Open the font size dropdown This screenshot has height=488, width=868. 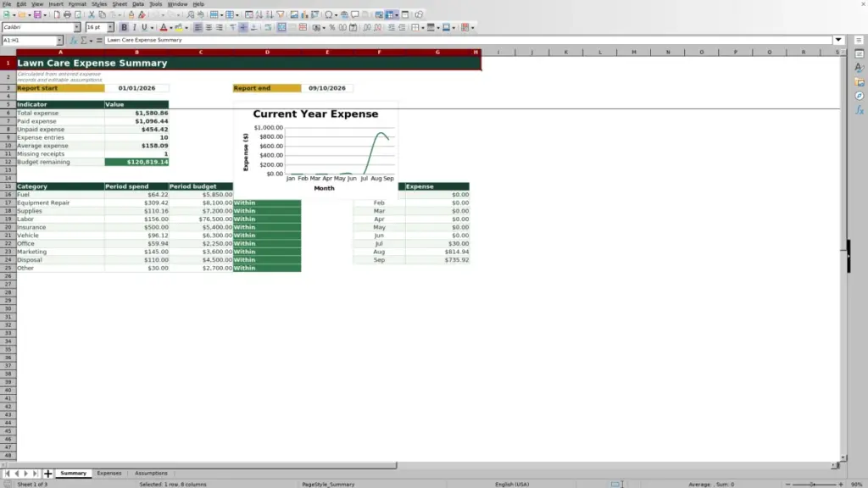(111, 27)
